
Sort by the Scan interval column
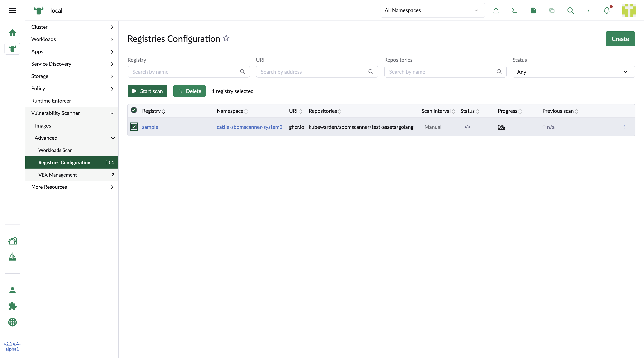coord(438,111)
